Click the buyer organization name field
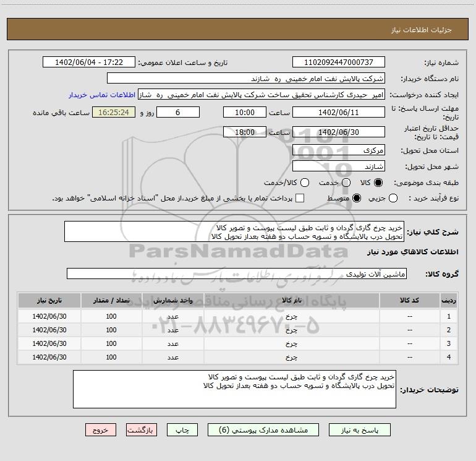This screenshot has height=461, width=476. click(x=246, y=78)
